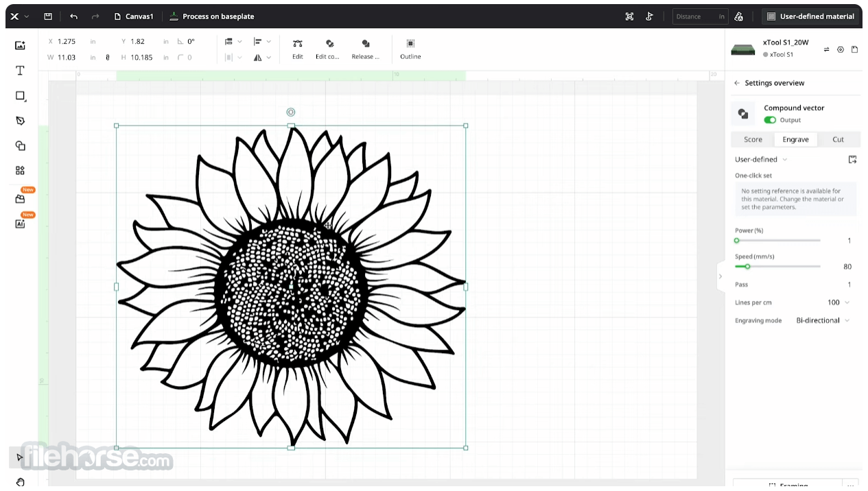The image size is (868, 491).
Task: Toggle the aspect ratio lock
Action: click(x=108, y=58)
